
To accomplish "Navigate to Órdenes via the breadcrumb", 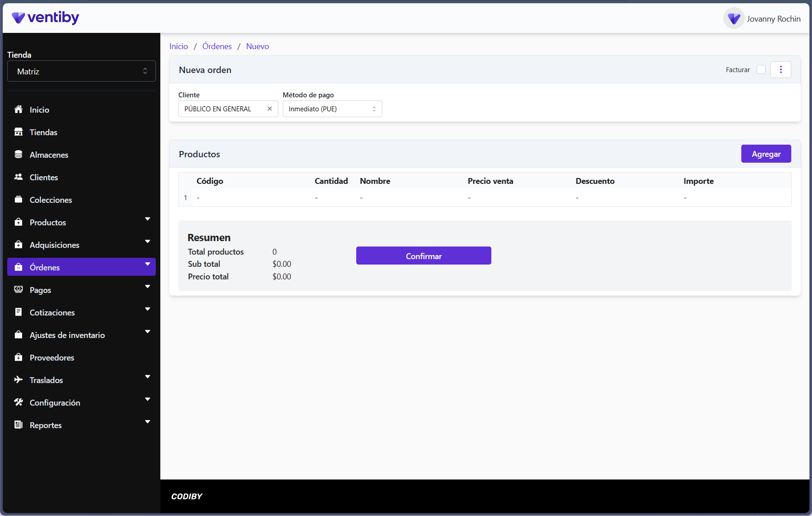I will point(217,46).
